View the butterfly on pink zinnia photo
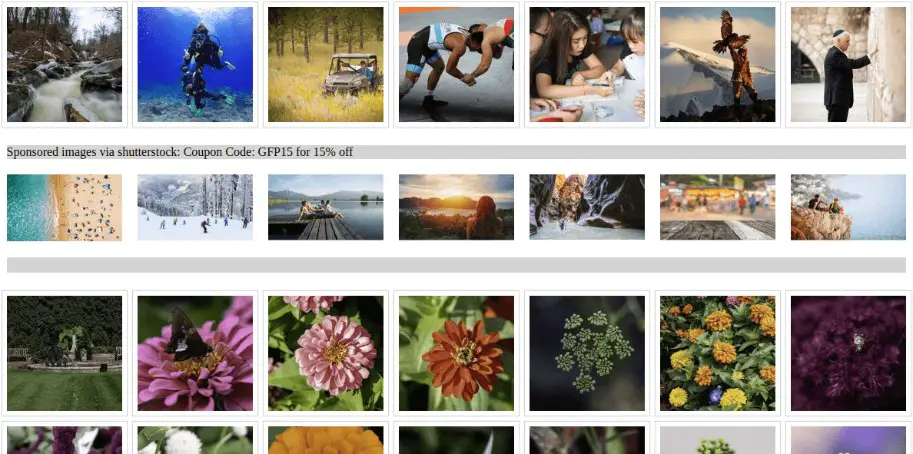913x454 pixels. [x=195, y=353]
